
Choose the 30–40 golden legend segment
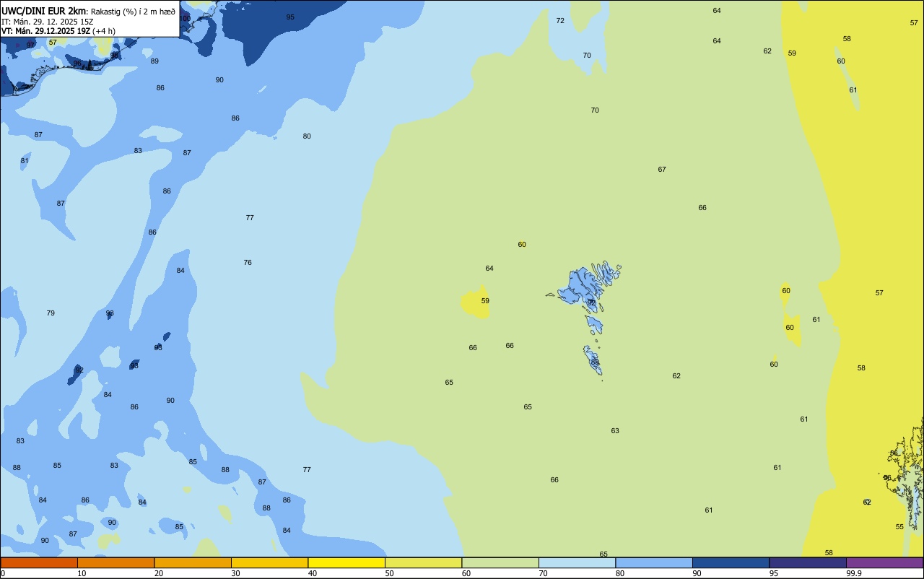[269, 562]
